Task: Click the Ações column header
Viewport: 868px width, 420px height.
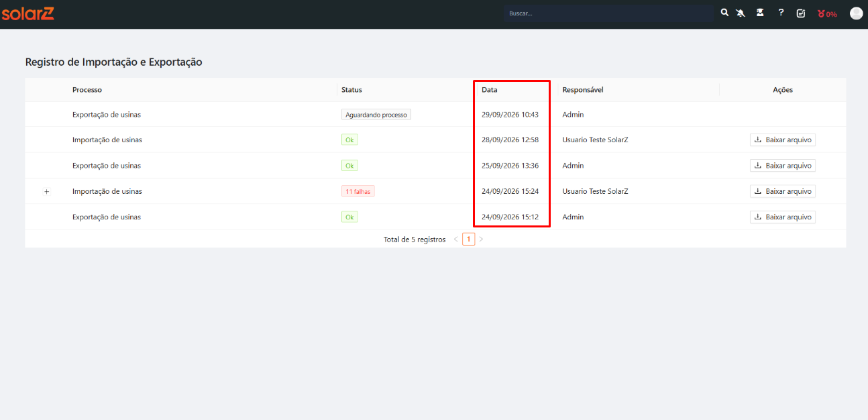Action: coord(783,90)
